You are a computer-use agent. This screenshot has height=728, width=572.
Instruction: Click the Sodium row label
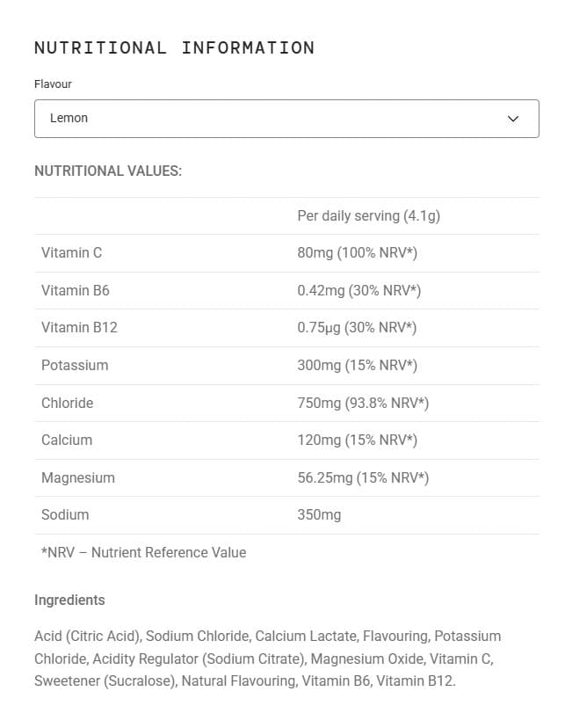pos(65,514)
